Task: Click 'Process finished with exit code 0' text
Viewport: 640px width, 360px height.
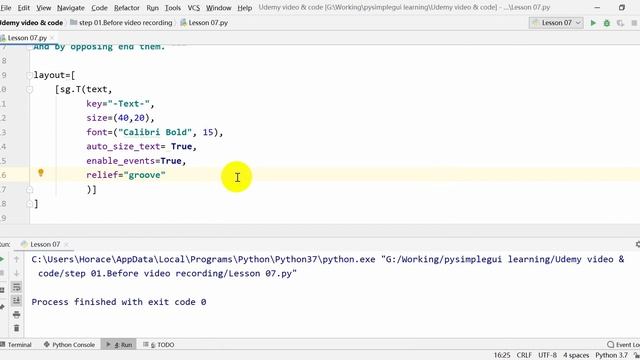Action: pyautogui.click(x=119, y=302)
